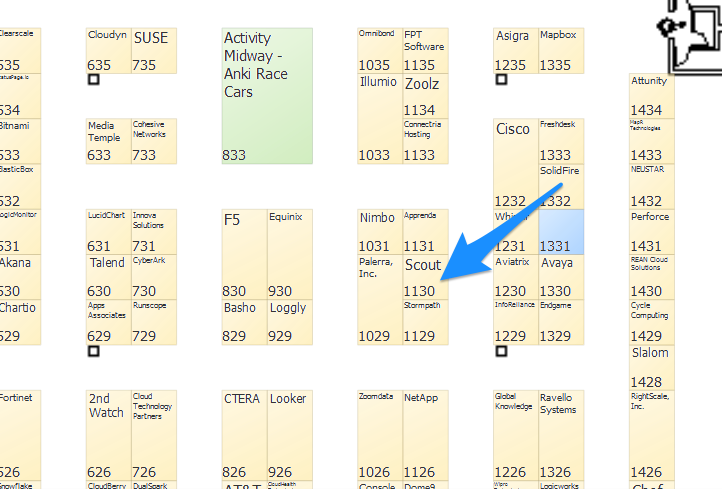
Task: Click the square marker below booth 1229
Action: click(x=501, y=351)
